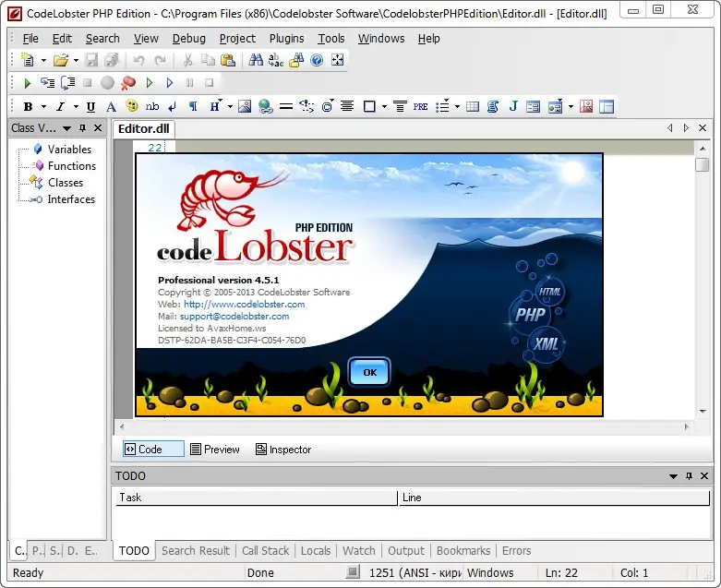Open the form controls dropdown arrow

[x=571, y=107]
